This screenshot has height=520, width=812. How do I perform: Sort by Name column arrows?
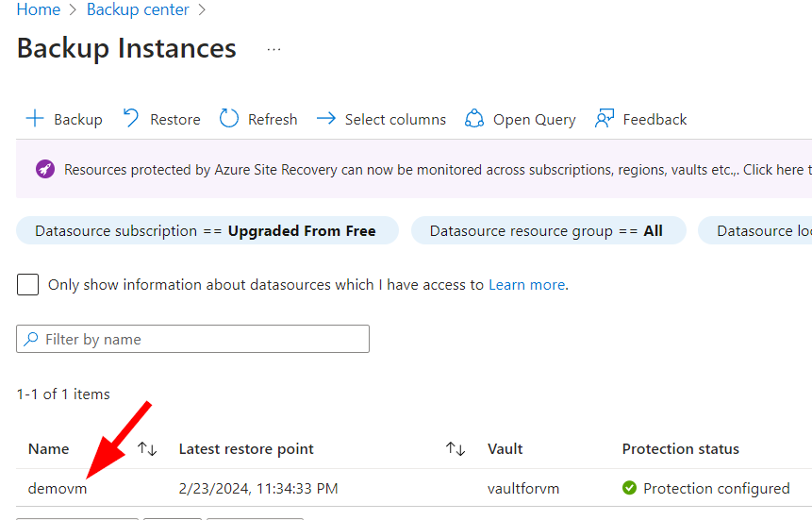point(147,449)
